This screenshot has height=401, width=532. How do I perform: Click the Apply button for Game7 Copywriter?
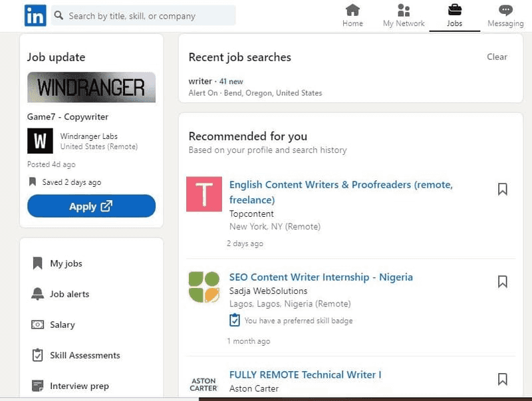coord(91,206)
